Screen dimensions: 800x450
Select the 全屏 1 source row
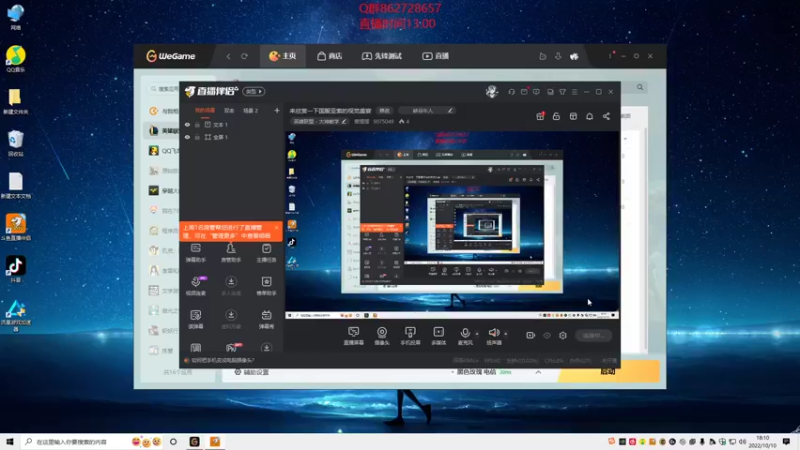click(x=232, y=137)
